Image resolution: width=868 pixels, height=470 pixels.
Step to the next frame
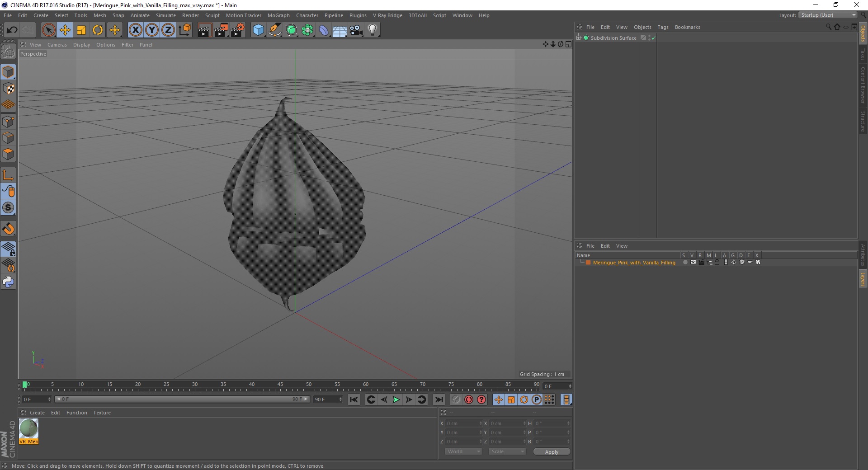[x=409, y=399]
